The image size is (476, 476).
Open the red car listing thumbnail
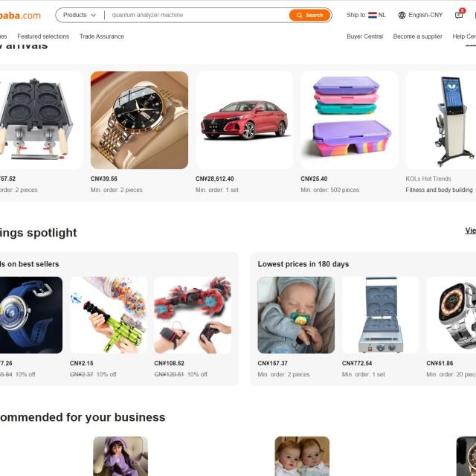tap(245, 120)
